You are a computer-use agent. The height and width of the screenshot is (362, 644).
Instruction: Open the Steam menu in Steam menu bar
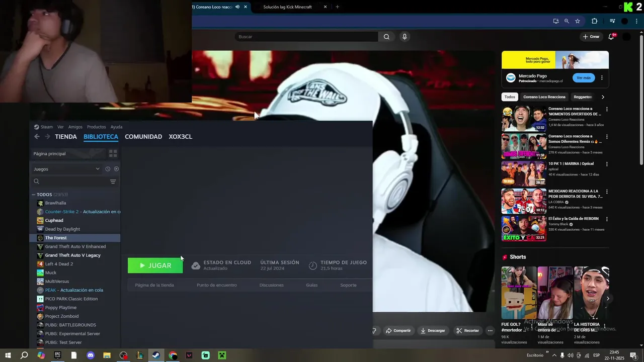point(47,127)
